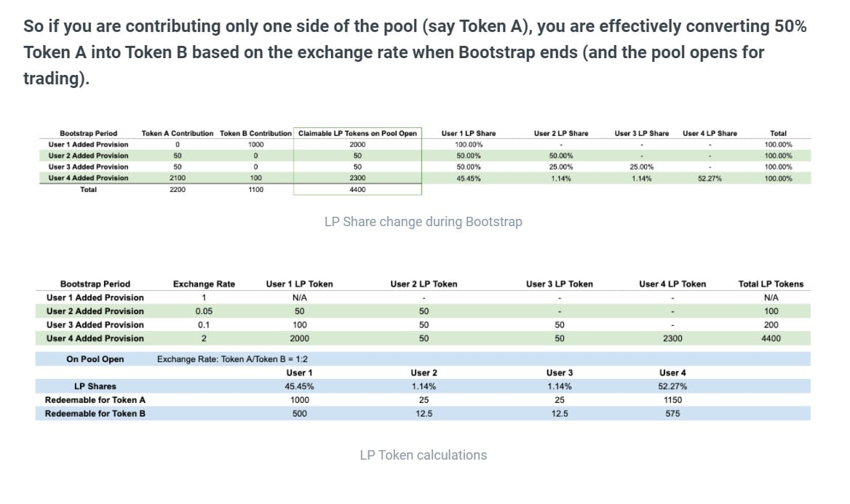Click 'Claimable LP Tokens on Pool Open' header
850x504 pixels.
tap(357, 133)
